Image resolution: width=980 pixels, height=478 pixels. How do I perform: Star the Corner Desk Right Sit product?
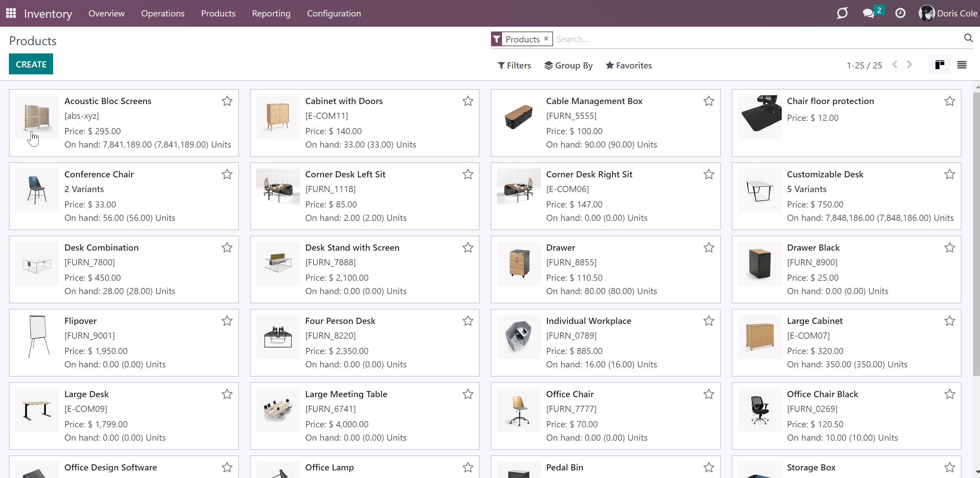709,174
